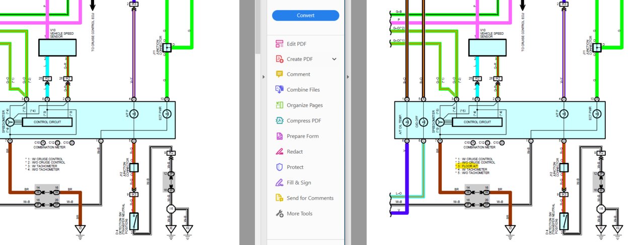The height and width of the screenshot is (245, 644).
Task: Click "COMBINATION METER" label in right document
Action: [x=479, y=147]
